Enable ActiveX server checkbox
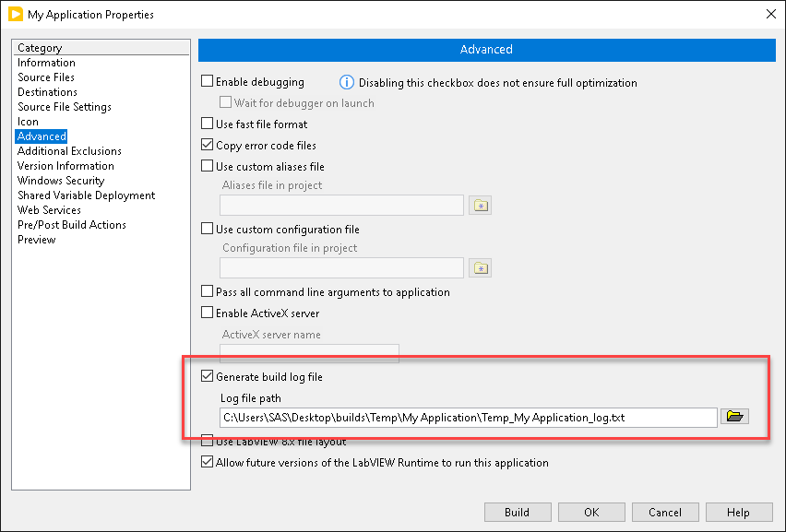 tap(207, 313)
